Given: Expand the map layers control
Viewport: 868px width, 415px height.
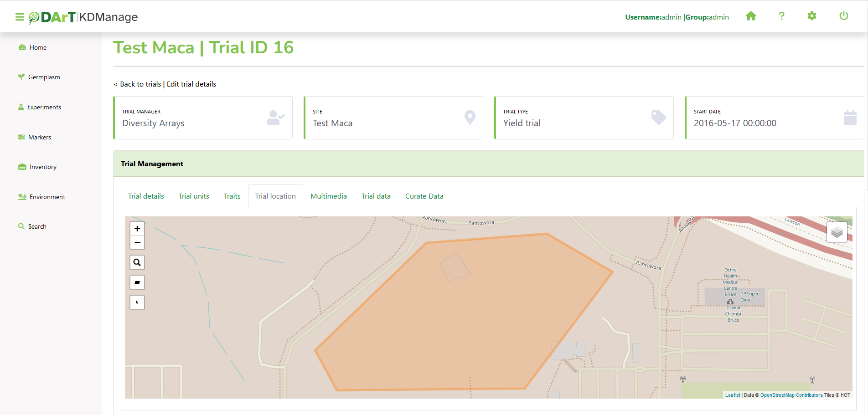Looking at the screenshot, I should pyautogui.click(x=837, y=232).
